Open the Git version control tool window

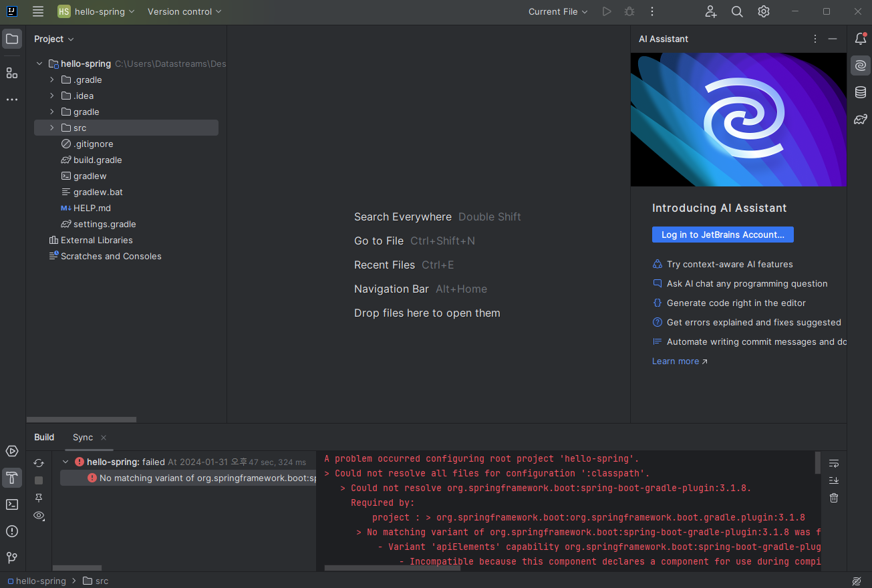point(12,558)
